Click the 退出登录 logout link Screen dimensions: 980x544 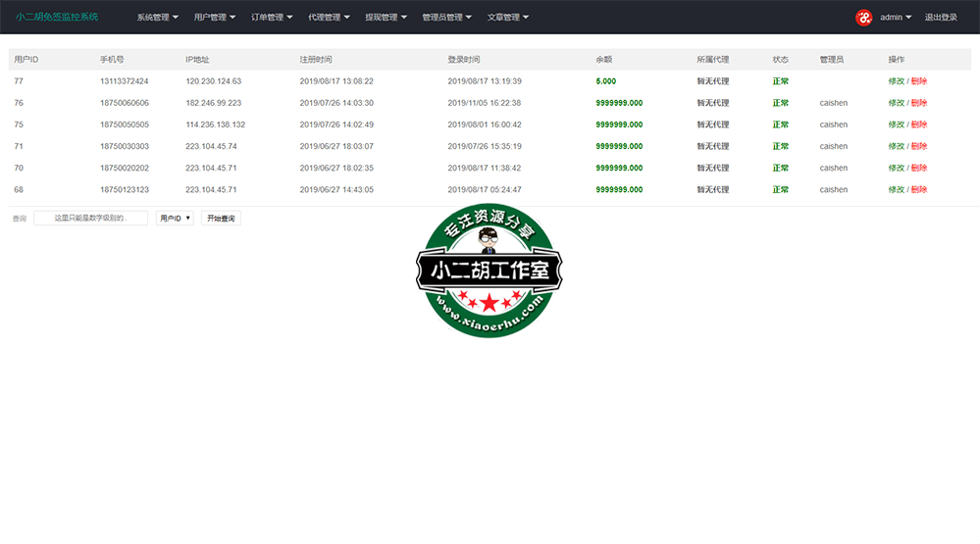941,18
